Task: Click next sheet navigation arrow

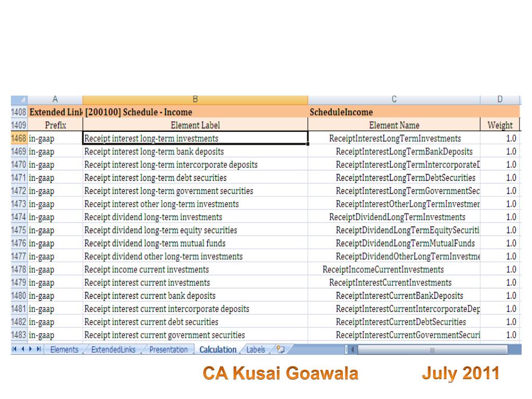Action: coord(31,349)
